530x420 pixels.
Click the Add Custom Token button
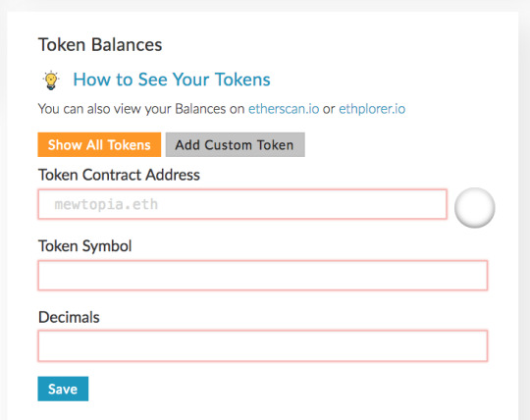236,144
